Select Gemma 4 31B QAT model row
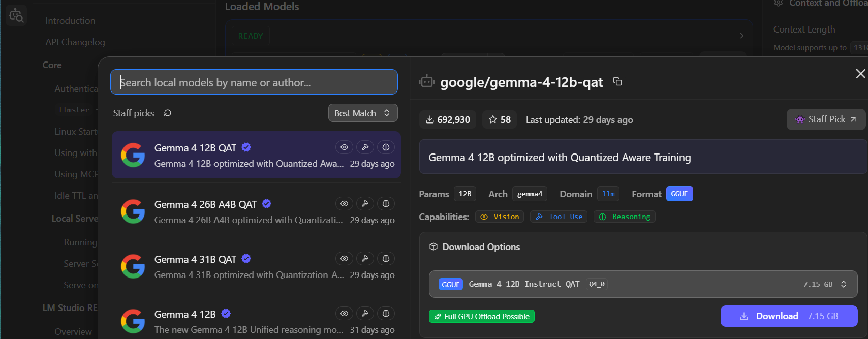The width and height of the screenshot is (868, 339). point(256,266)
